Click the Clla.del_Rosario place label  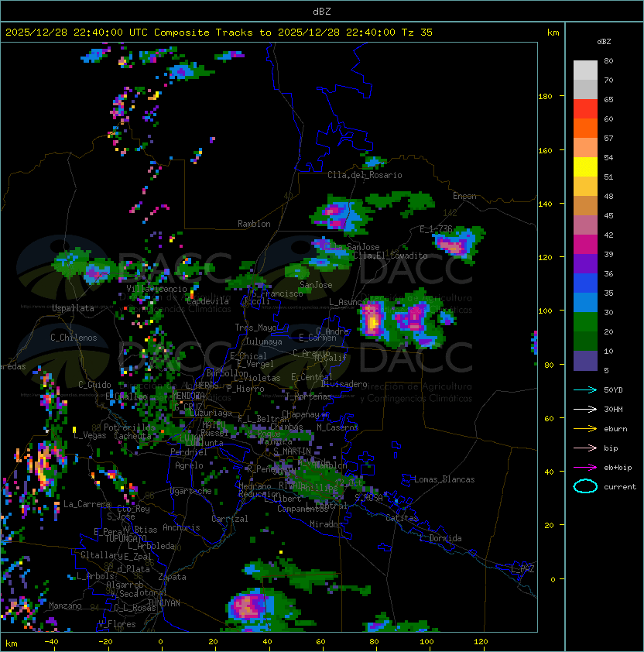pos(365,175)
